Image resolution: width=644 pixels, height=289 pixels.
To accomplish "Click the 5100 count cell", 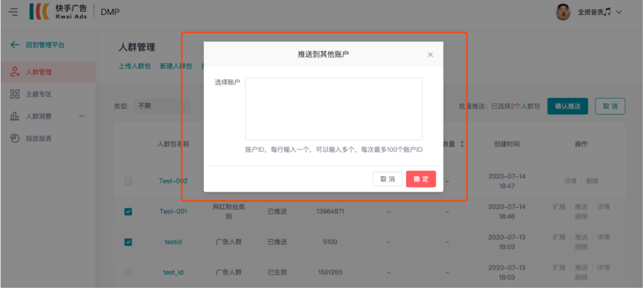I will click(x=330, y=242).
